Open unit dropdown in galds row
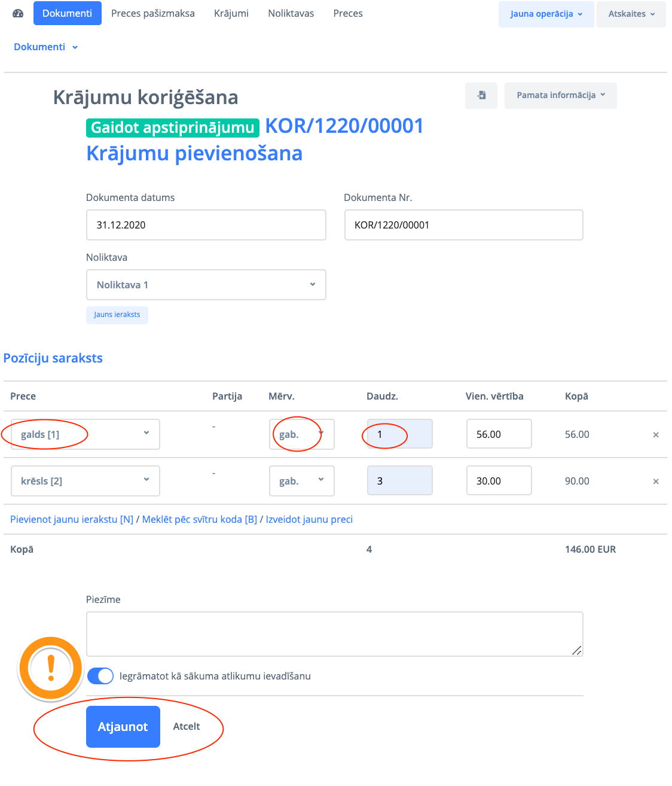 (x=302, y=434)
